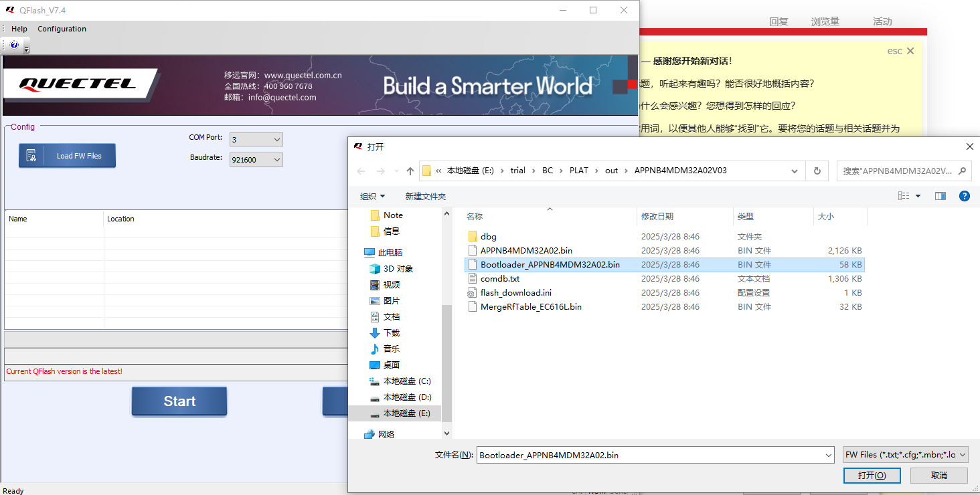Click the blue help icon in file dialog
The height and width of the screenshot is (495, 980).
tap(965, 196)
